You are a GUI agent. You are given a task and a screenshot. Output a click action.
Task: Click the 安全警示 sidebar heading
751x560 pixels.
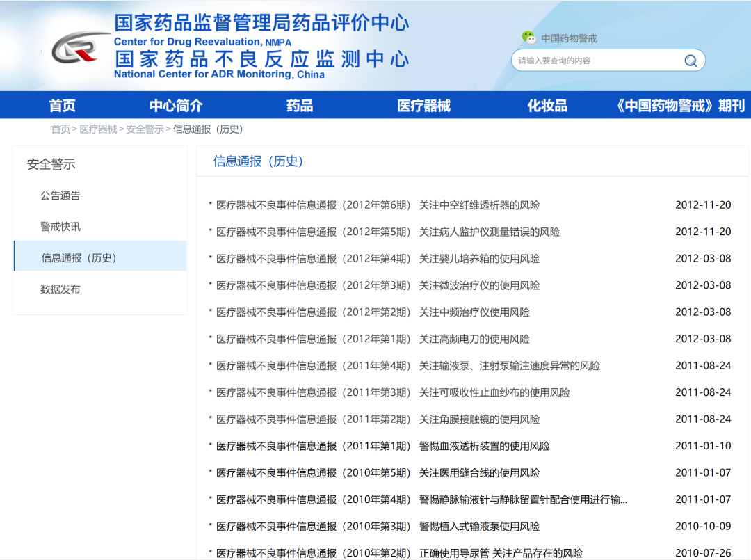click(x=51, y=164)
